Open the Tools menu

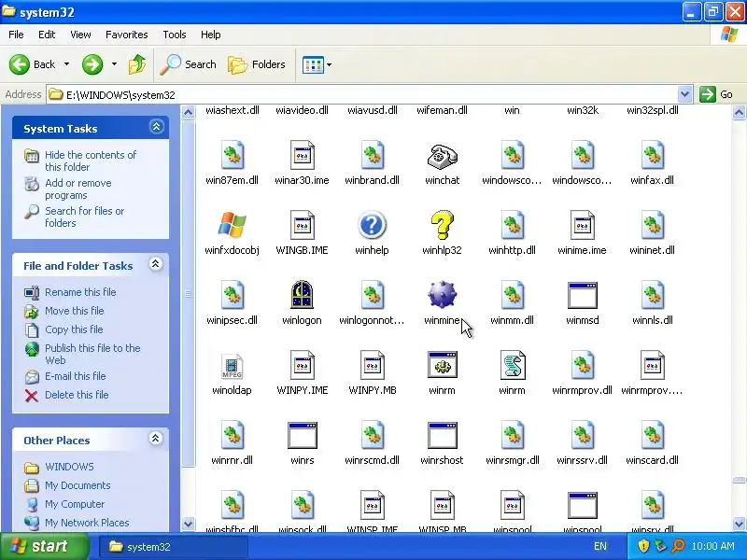click(175, 35)
